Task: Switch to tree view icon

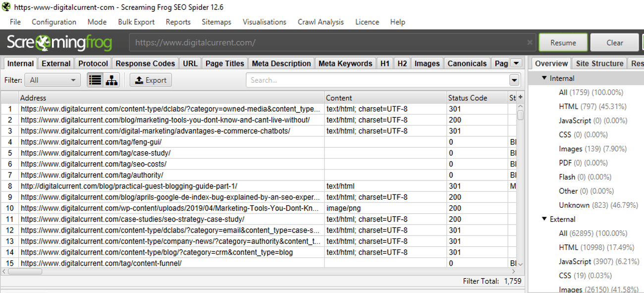Action: click(x=111, y=80)
